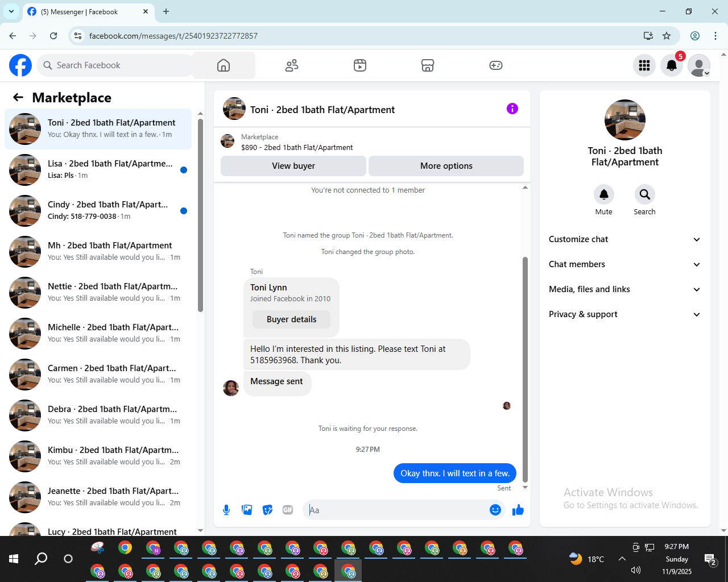Click the address bar URL
This screenshot has width=728, height=582.
point(173,36)
